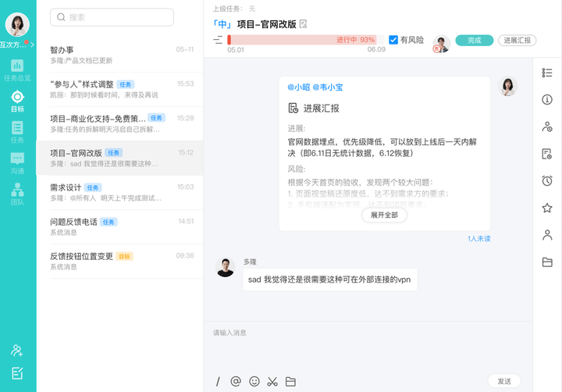The image size is (562, 392).
Task: Select 项目-官网改版 in conversation list
Action: [x=120, y=159]
